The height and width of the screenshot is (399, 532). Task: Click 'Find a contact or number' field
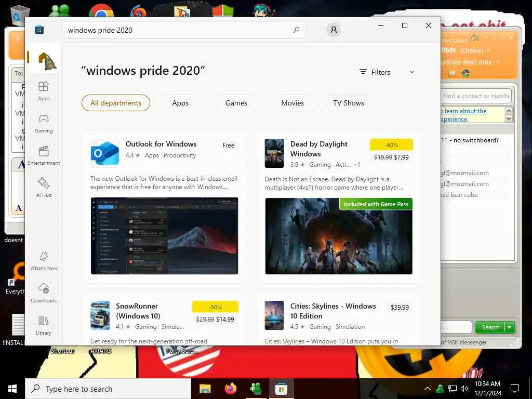coord(476,96)
